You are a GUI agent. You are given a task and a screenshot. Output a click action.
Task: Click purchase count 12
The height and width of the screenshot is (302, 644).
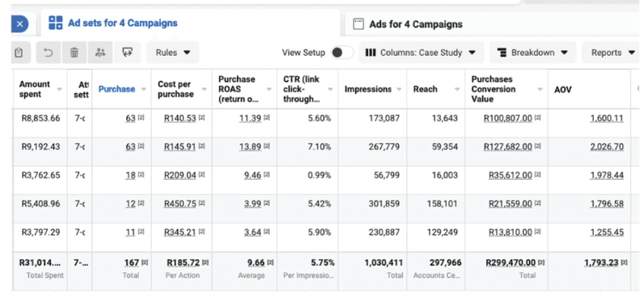click(x=130, y=204)
